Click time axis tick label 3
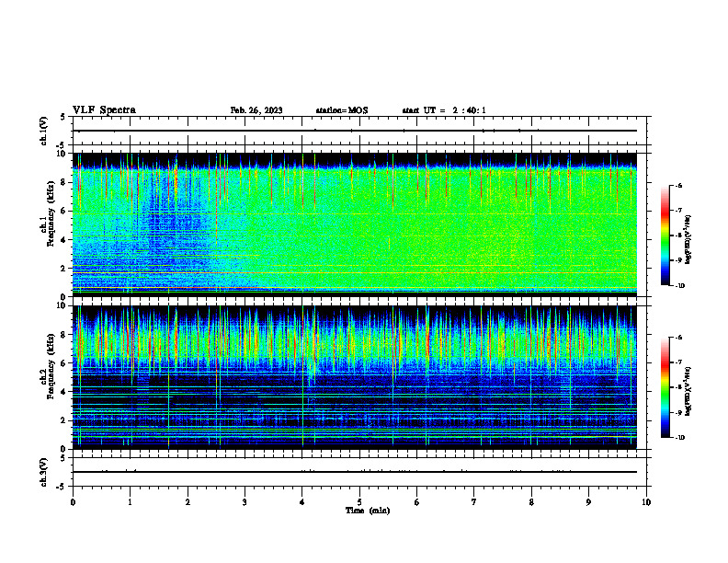 coord(245,502)
